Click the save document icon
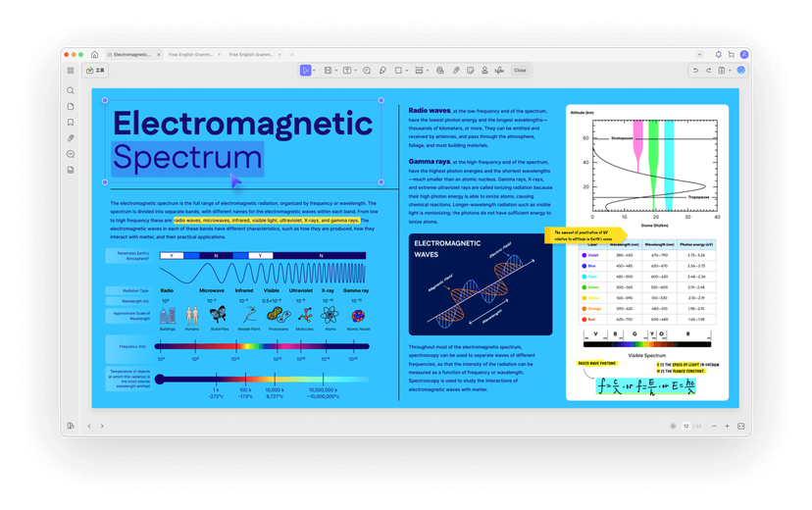This screenshot has height=510, width=812. click(722, 71)
